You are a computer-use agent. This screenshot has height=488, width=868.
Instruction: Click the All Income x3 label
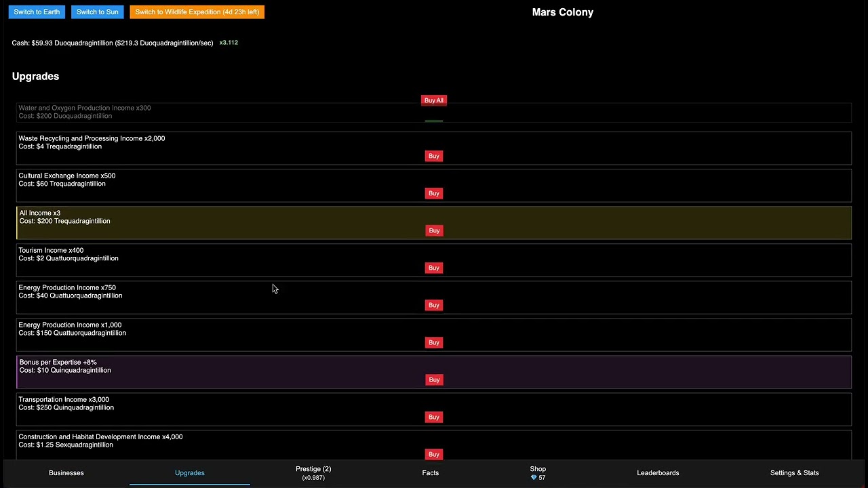[x=39, y=213]
